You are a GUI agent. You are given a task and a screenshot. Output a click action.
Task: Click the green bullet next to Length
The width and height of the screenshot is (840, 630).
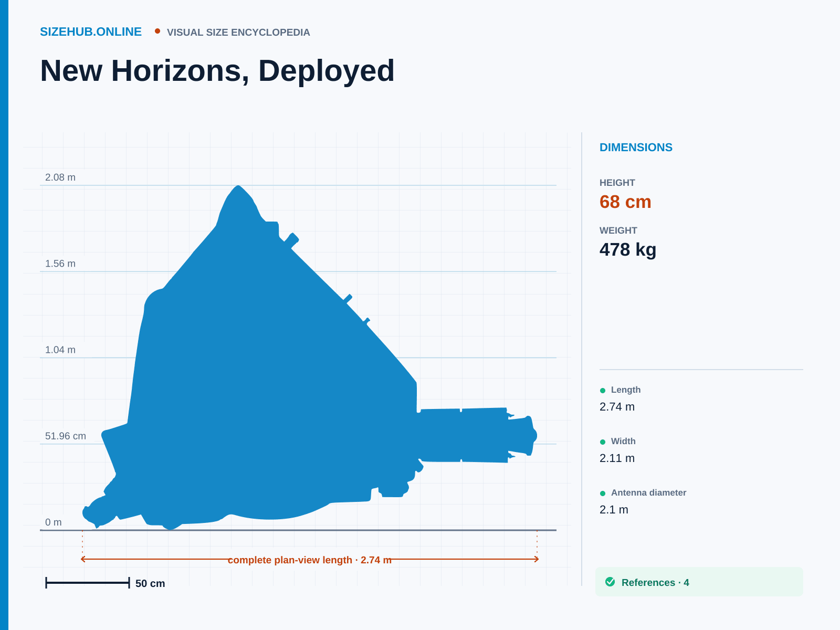(x=603, y=390)
